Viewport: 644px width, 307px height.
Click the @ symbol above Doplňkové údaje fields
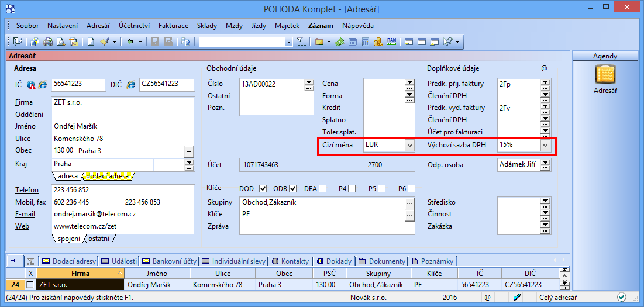(544, 68)
